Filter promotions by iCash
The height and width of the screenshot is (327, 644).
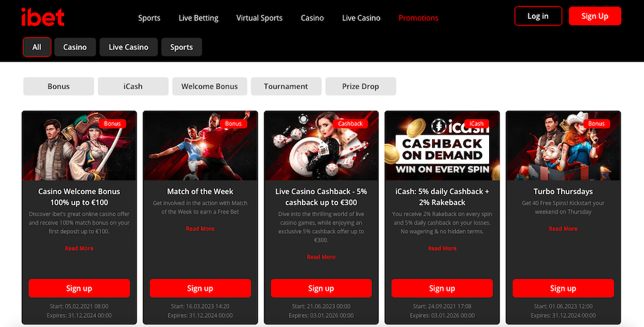[x=133, y=86]
